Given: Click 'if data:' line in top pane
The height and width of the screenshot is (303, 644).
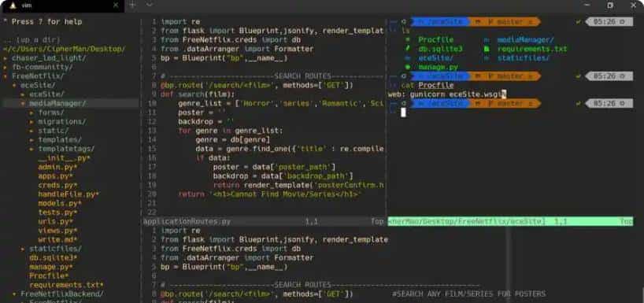Looking at the screenshot, I should (x=213, y=157).
